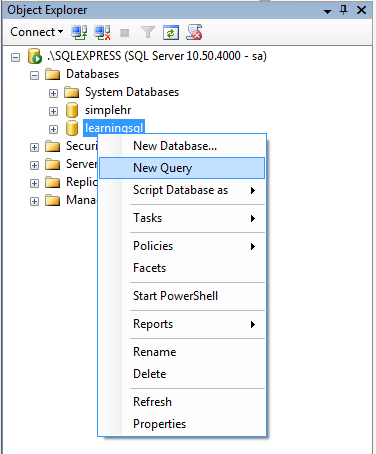This screenshot has height=454, width=376.
Task: Expand the System Databases node
Action: click(x=53, y=93)
